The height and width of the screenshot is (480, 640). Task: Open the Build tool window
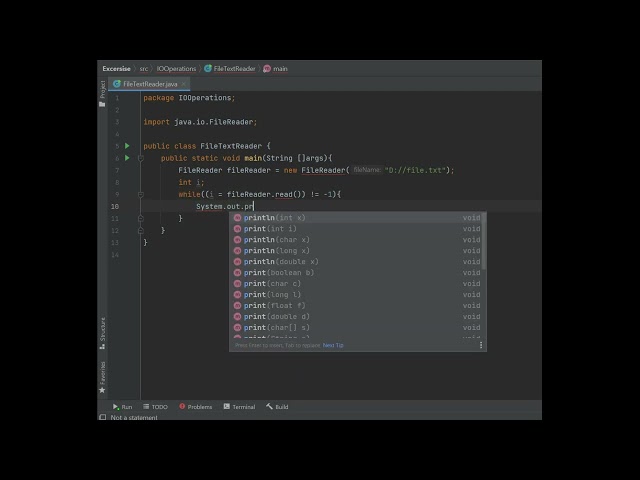(x=277, y=407)
